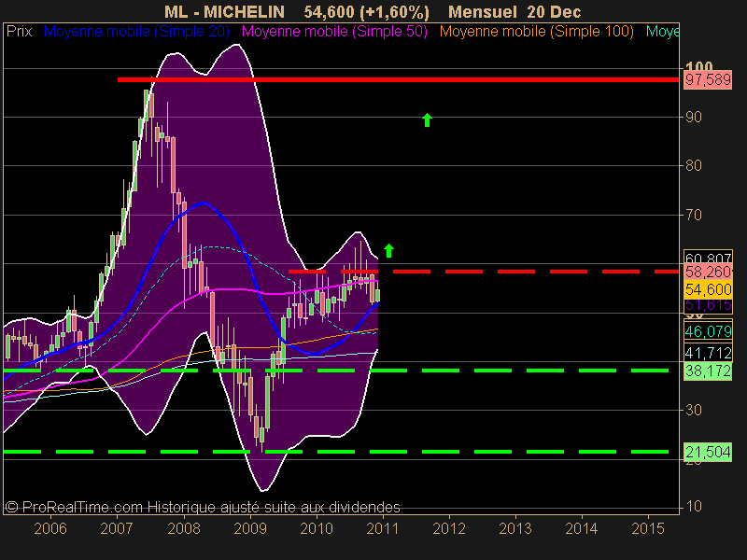Click the green up arrow near 90
The height and width of the screenshot is (560, 747).
point(427,120)
